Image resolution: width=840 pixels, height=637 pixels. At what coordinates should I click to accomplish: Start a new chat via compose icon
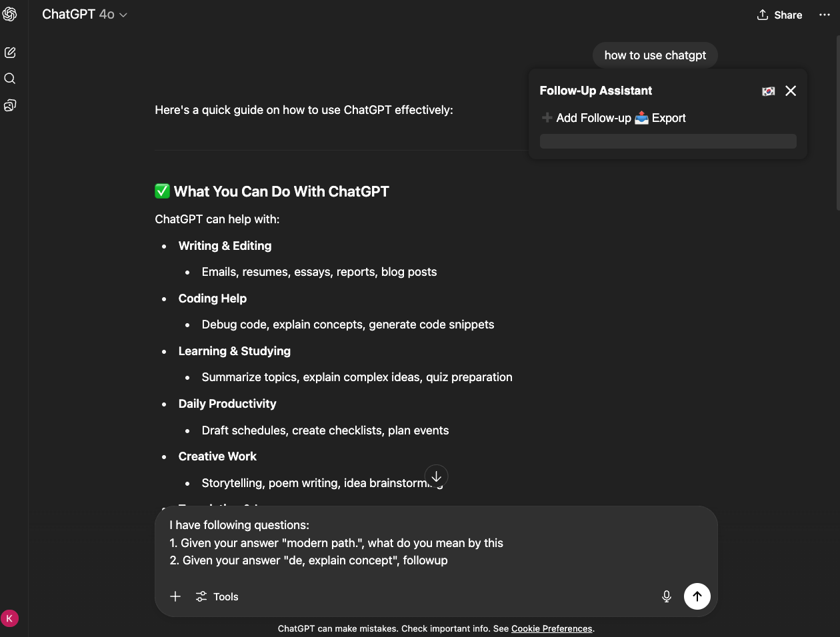point(10,53)
